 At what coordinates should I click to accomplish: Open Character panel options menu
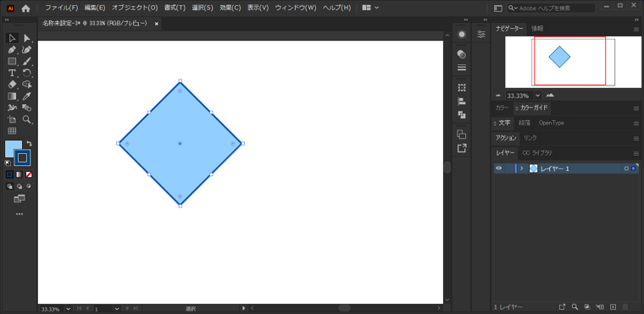[x=636, y=123]
